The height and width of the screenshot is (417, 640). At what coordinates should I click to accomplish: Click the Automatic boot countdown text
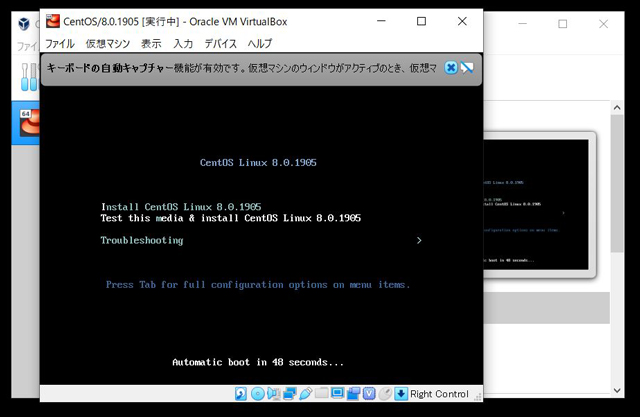pos(258,362)
